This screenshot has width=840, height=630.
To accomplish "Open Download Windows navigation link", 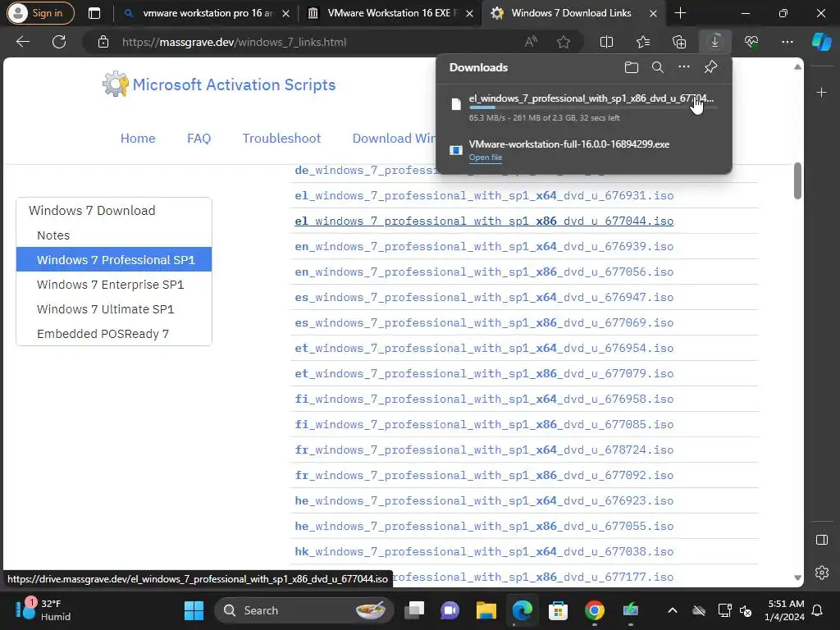I will point(394,138).
